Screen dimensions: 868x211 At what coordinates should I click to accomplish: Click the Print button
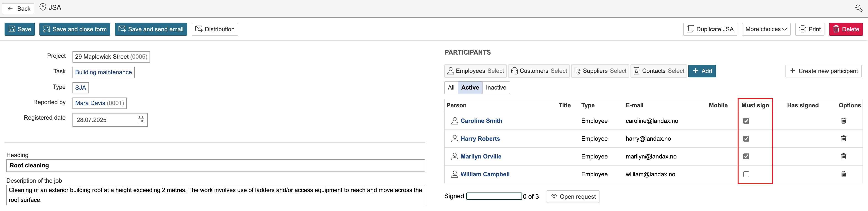(809, 29)
